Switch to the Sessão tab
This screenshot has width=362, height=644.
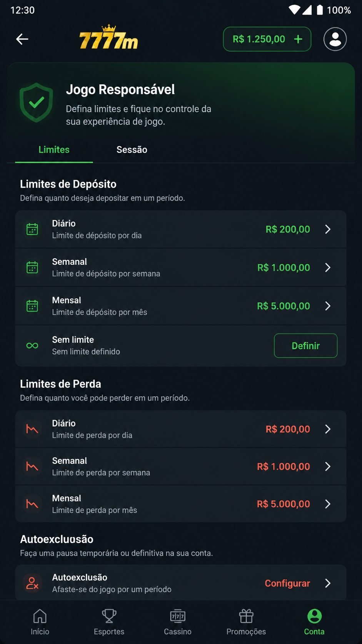tap(132, 149)
